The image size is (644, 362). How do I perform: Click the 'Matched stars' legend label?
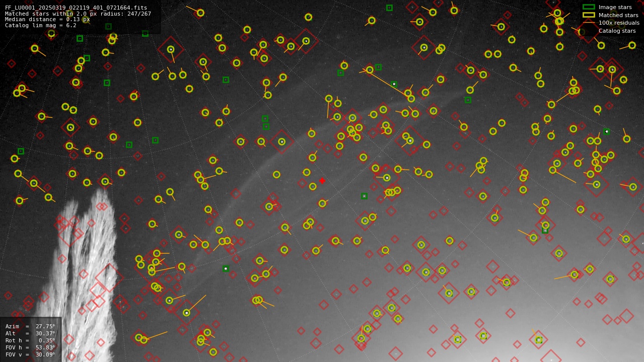(618, 15)
